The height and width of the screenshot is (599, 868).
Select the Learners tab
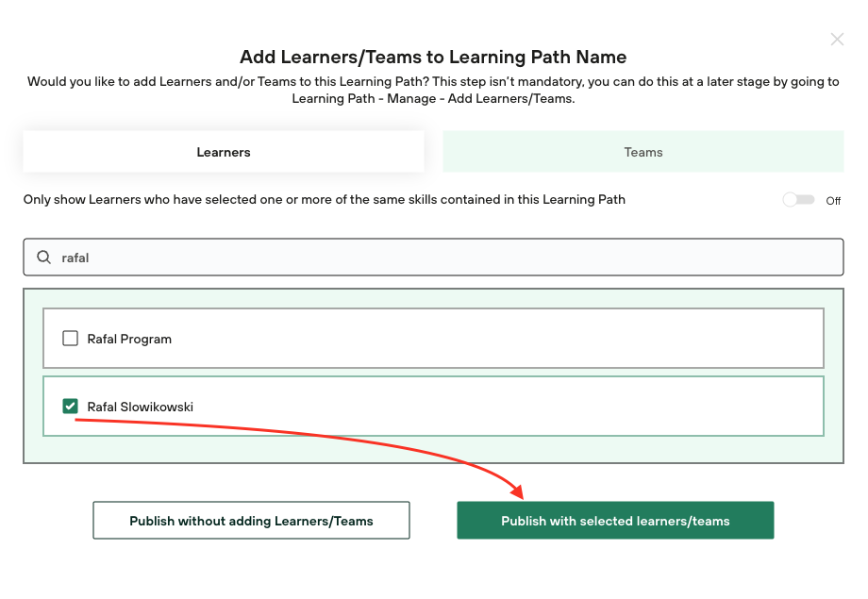[x=224, y=152]
